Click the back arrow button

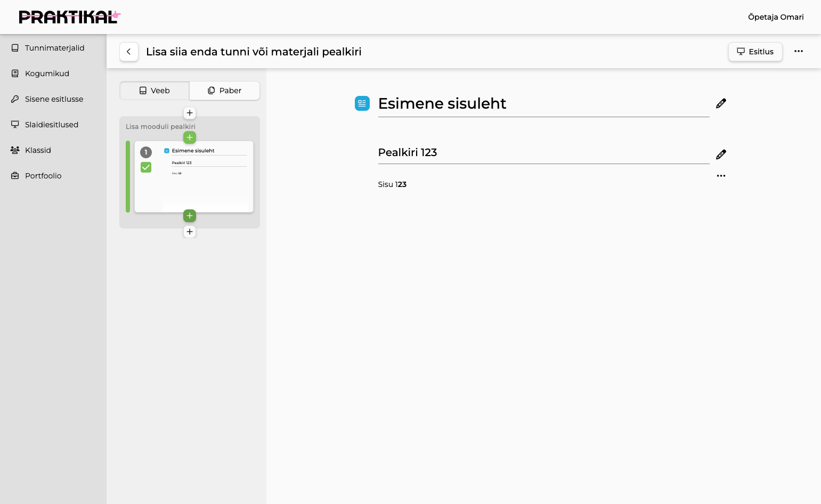129,52
